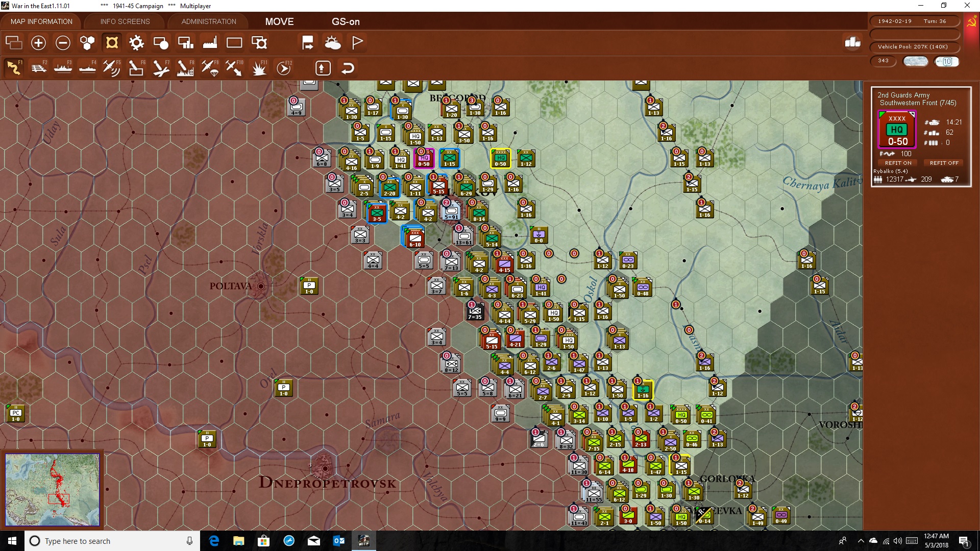Open the Administration tab
Screen dimensions: 980x551
pos(209,21)
